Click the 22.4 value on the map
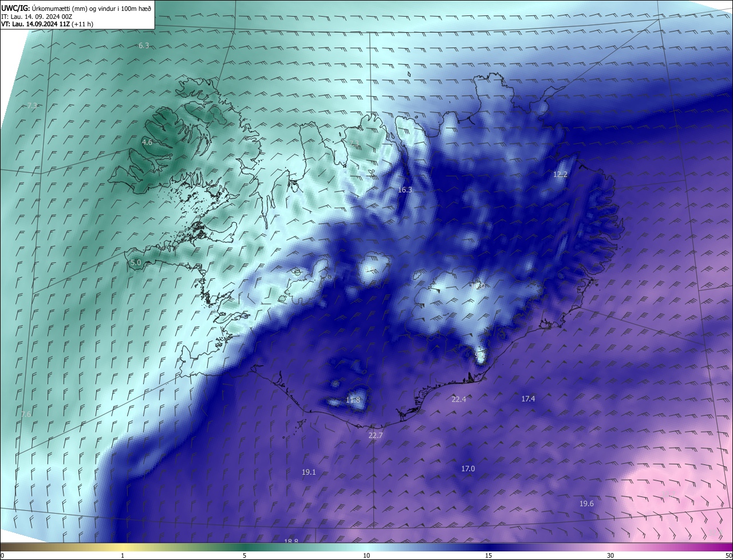The image size is (733, 560). tap(459, 399)
